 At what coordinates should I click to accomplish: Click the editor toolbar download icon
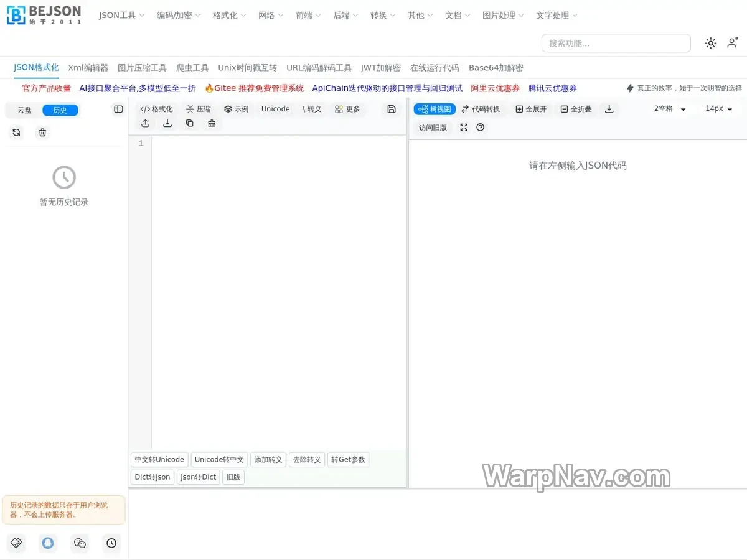167,123
